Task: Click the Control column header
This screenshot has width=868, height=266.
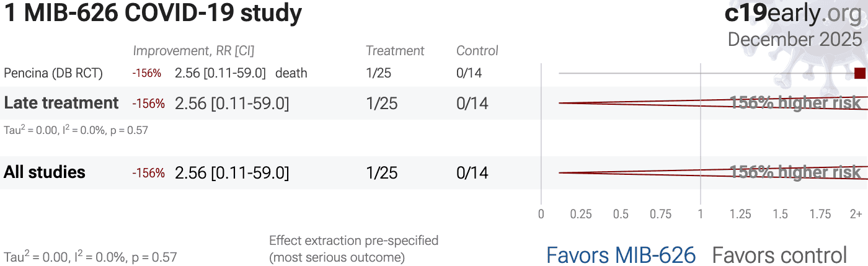Action: [x=477, y=51]
